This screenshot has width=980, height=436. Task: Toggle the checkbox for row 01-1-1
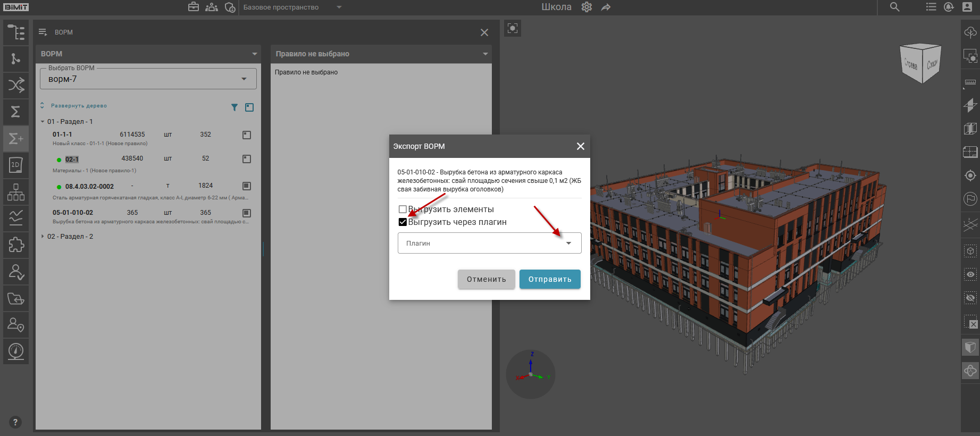(247, 135)
